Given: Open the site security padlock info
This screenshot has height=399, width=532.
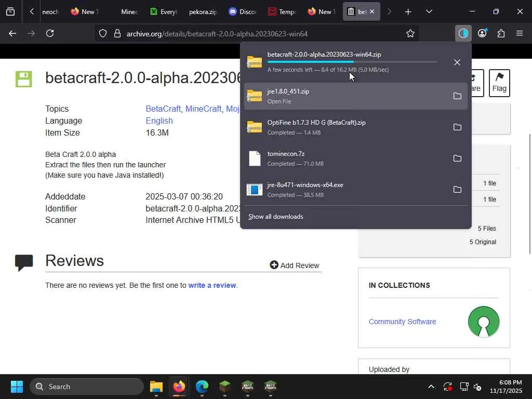Looking at the screenshot, I should (117, 33).
